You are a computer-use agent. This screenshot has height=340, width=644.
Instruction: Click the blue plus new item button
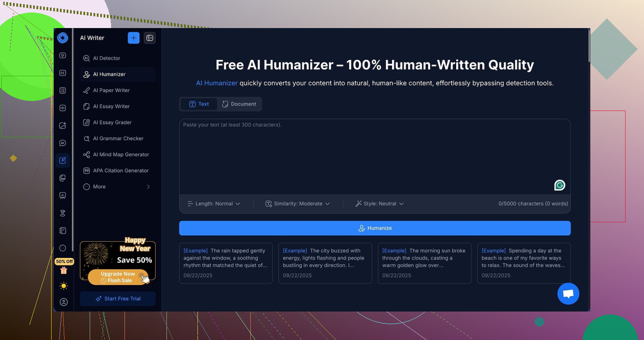pos(133,38)
